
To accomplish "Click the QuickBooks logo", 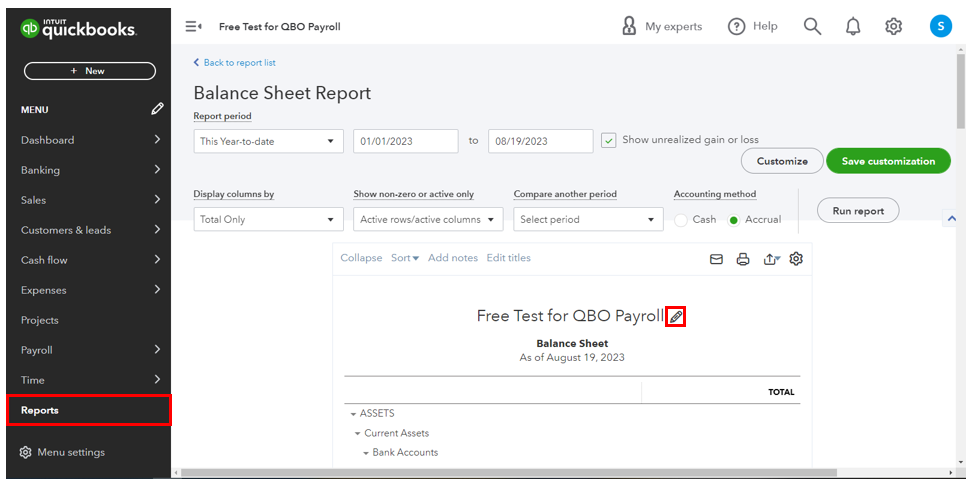I will tap(78, 28).
